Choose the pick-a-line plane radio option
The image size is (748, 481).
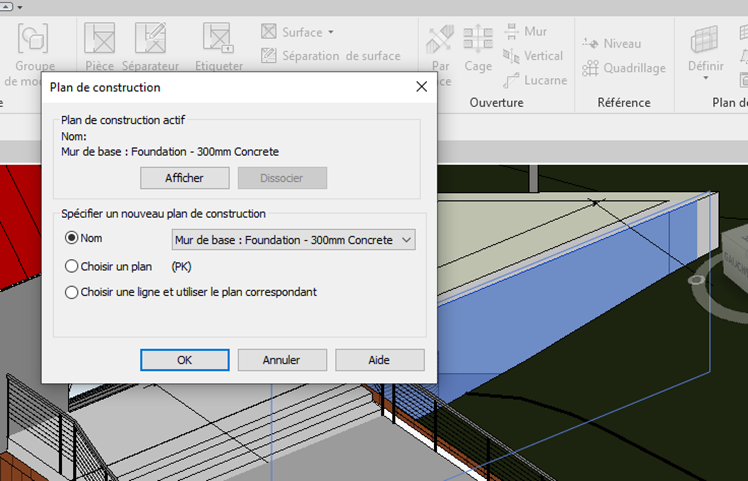coord(71,293)
